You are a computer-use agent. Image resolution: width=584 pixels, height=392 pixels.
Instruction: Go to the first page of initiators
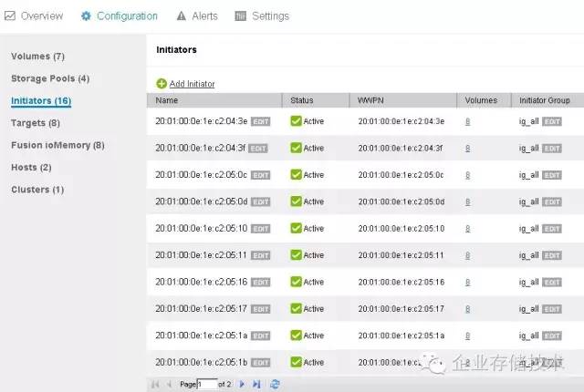tap(155, 384)
